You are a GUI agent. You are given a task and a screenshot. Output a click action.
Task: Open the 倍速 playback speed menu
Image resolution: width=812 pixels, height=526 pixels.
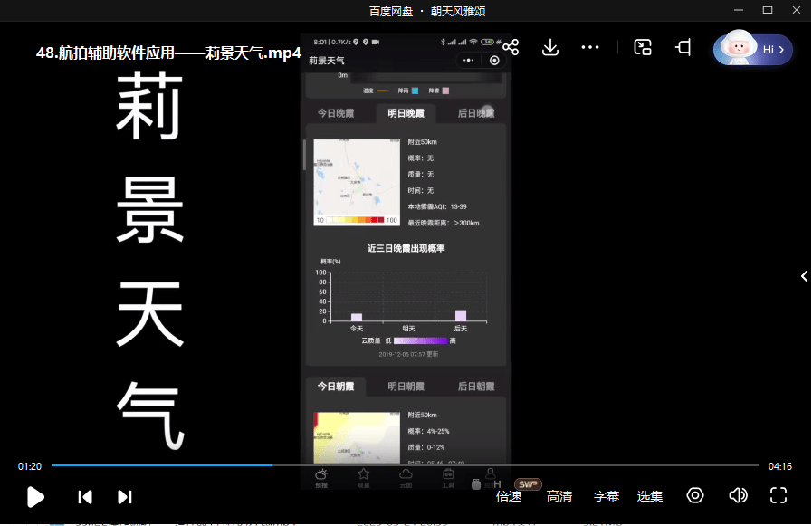[x=509, y=496]
